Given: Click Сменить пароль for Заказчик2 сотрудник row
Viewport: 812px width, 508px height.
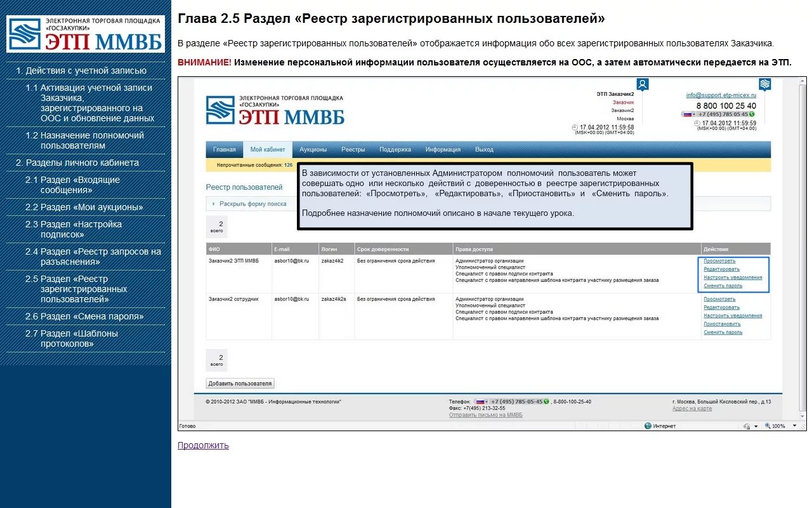Looking at the screenshot, I should (723, 332).
